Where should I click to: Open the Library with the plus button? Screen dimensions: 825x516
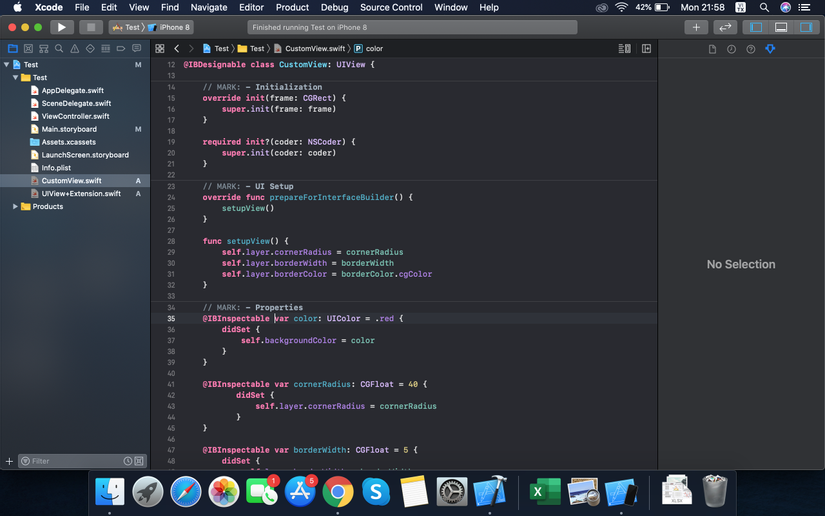[696, 27]
